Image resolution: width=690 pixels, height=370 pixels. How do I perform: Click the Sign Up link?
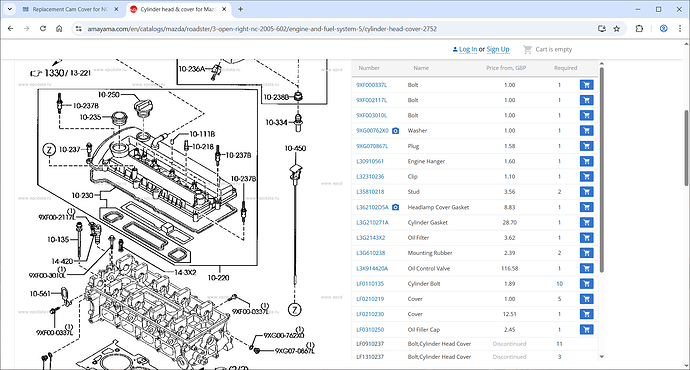point(498,49)
